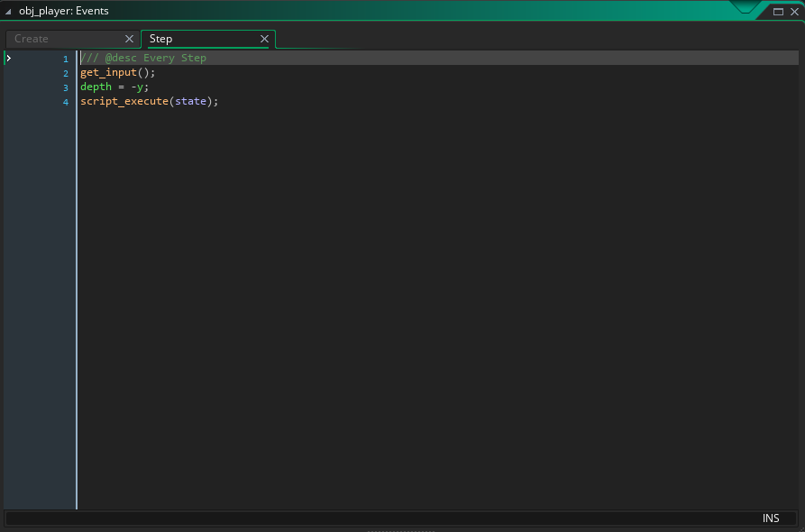The height and width of the screenshot is (532, 805).
Task: Maximize the obj_player Events window
Action: (x=778, y=12)
